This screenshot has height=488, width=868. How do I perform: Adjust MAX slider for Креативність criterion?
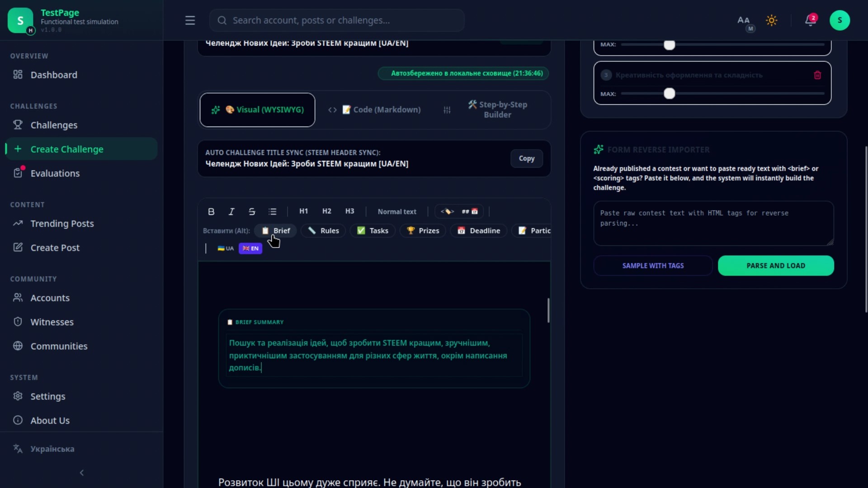point(669,94)
